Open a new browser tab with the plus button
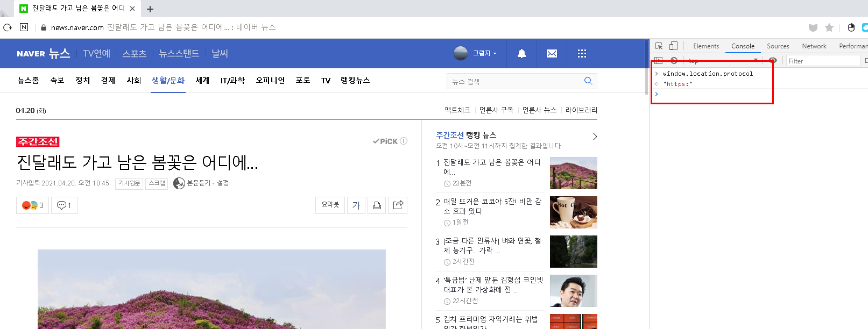 point(150,9)
